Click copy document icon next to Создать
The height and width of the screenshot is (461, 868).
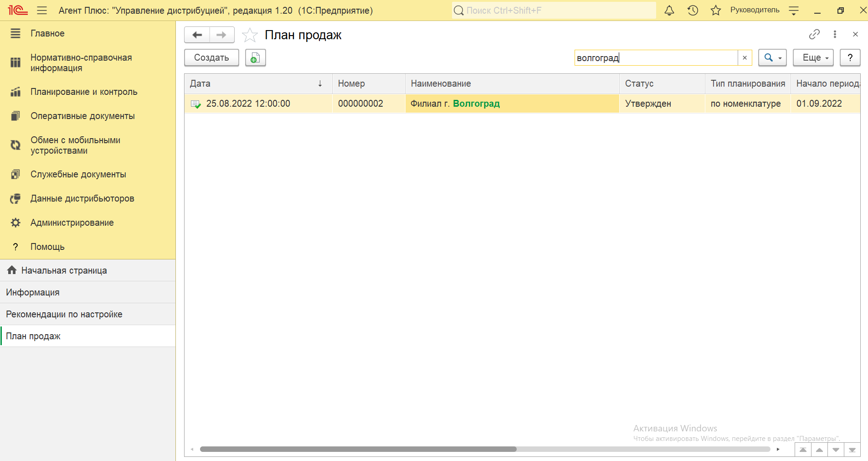pyautogui.click(x=255, y=58)
